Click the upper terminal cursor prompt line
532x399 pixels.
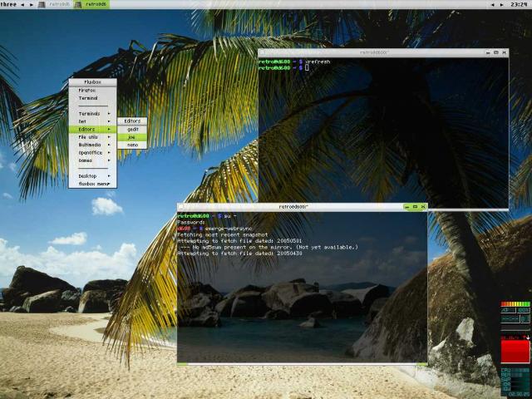point(284,68)
